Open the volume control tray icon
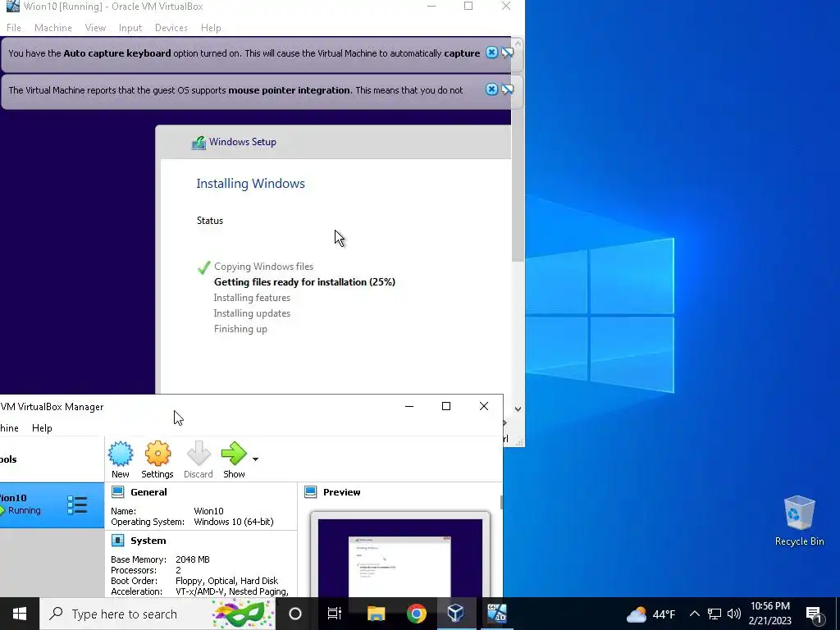 click(734, 614)
